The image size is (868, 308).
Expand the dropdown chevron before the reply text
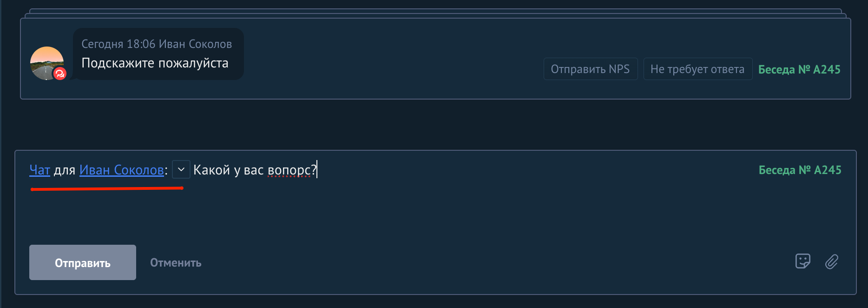(181, 169)
